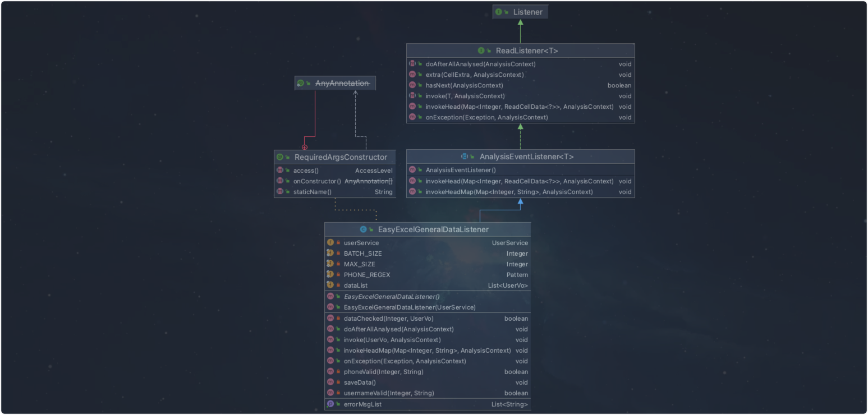Click the method icon of hasNext(AnalysisContext)

click(412, 85)
